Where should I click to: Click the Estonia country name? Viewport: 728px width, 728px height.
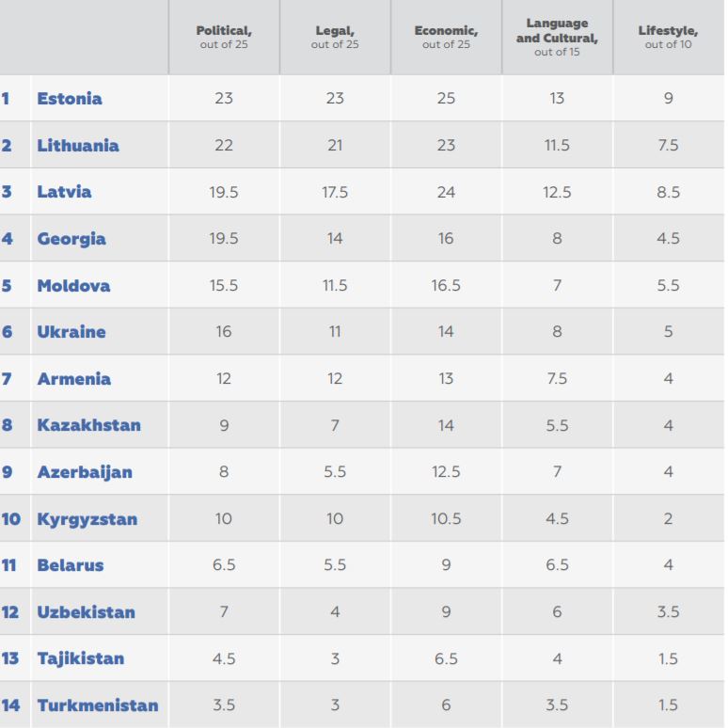click(x=70, y=99)
